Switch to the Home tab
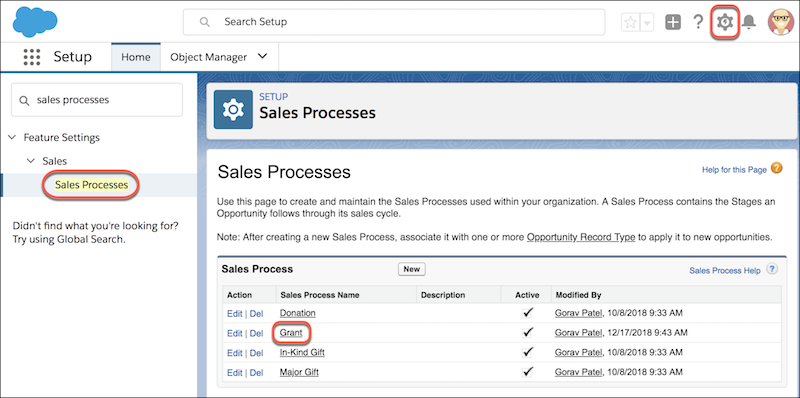The width and height of the screenshot is (800, 398). click(136, 57)
